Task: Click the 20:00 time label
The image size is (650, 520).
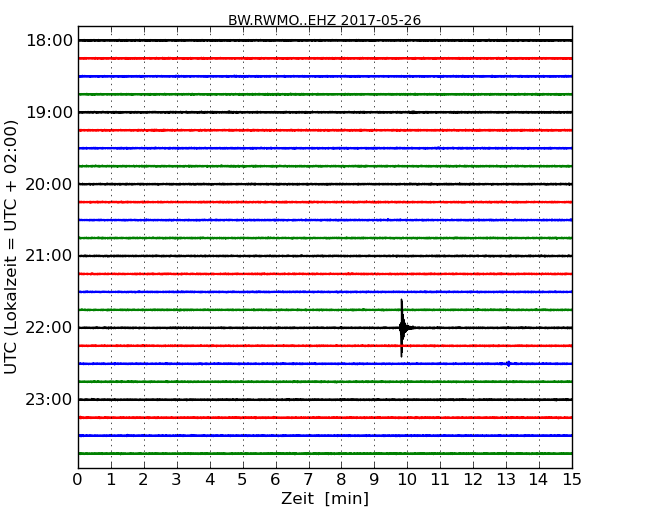Action: [x=49, y=184]
